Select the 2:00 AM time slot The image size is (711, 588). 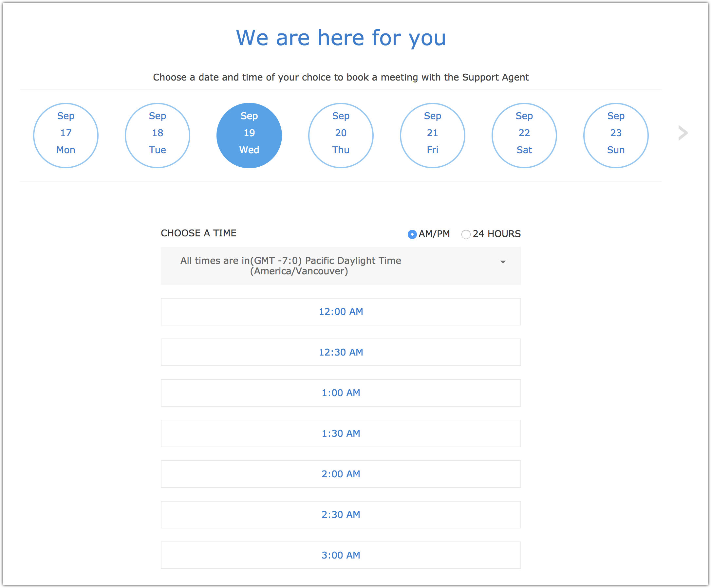pos(341,474)
